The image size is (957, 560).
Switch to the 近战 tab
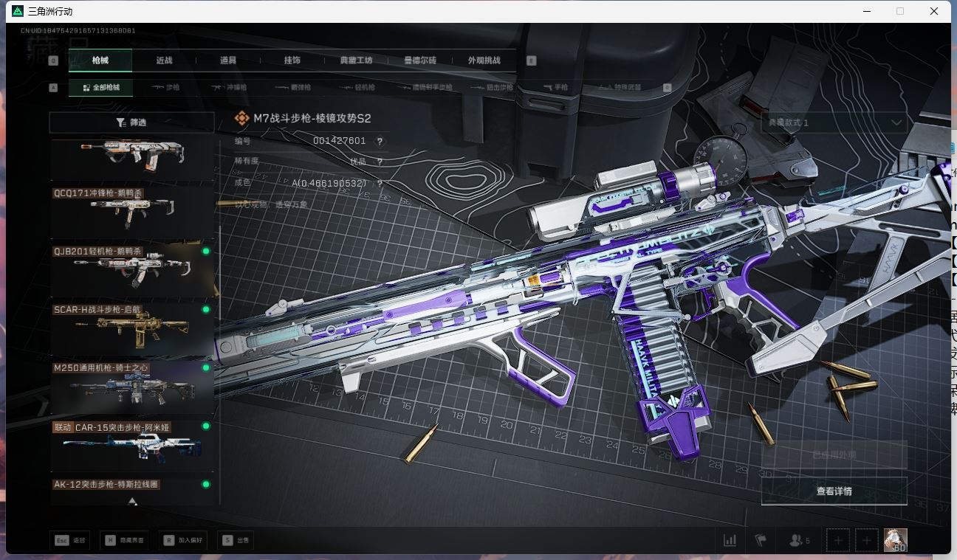(163, 61)
